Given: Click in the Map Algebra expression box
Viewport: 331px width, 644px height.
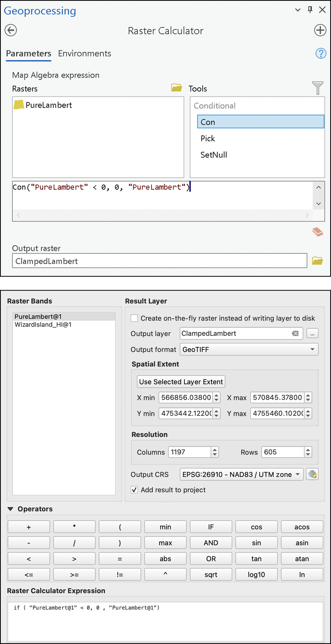Looking at the screenshot, I should [x=163, y=195].
